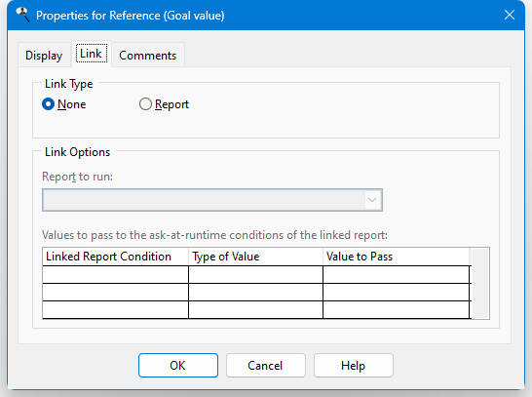This screenshot has width=532, height=397.
Task: Switch to the Display tab
Action: [x=44, y=56]
